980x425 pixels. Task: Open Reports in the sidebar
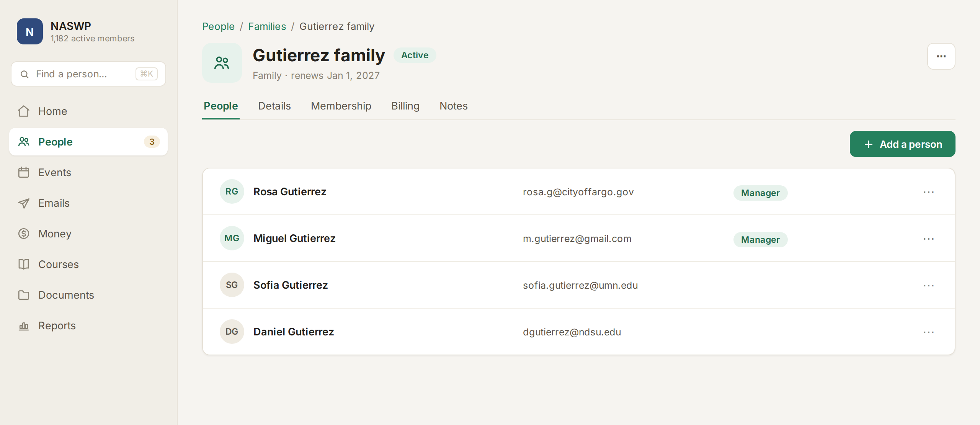(x=88, y=325)
